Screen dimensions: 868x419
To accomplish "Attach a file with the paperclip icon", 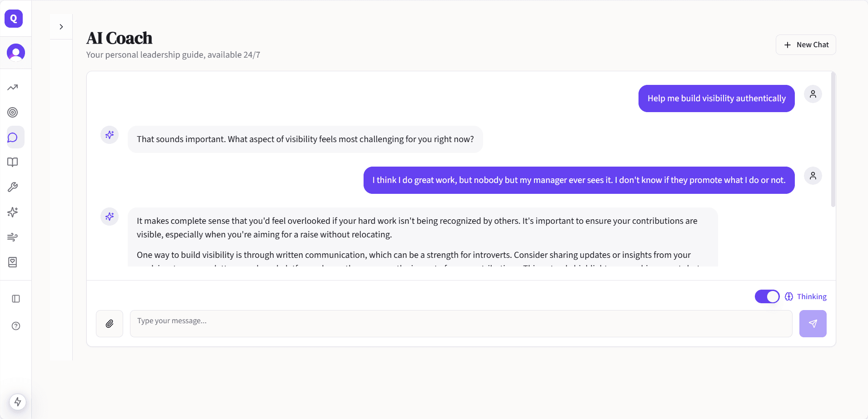I will click(109, 323).
